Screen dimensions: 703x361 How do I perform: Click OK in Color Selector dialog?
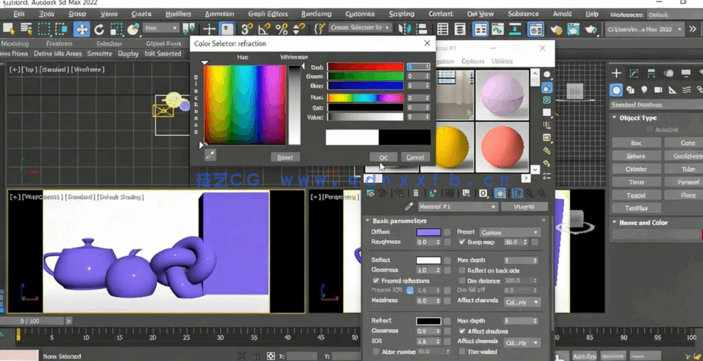[383, 157]
